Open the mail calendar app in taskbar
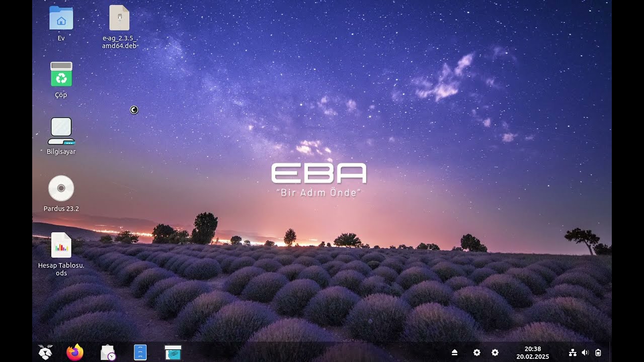 [x=108, y=352]
